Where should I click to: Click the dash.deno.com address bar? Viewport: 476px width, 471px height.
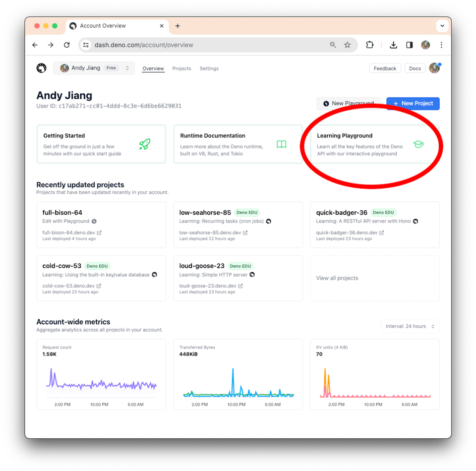[198, 45]
